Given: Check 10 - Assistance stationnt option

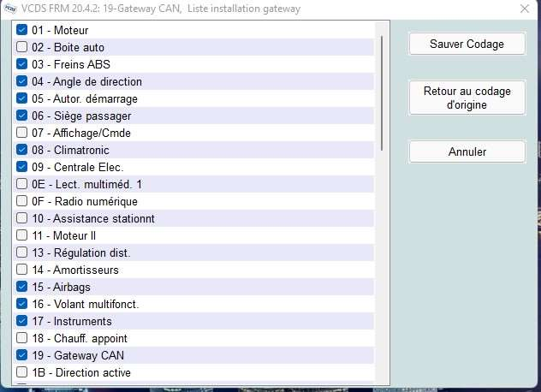Looking at the screenshot, I should (21, 217).
